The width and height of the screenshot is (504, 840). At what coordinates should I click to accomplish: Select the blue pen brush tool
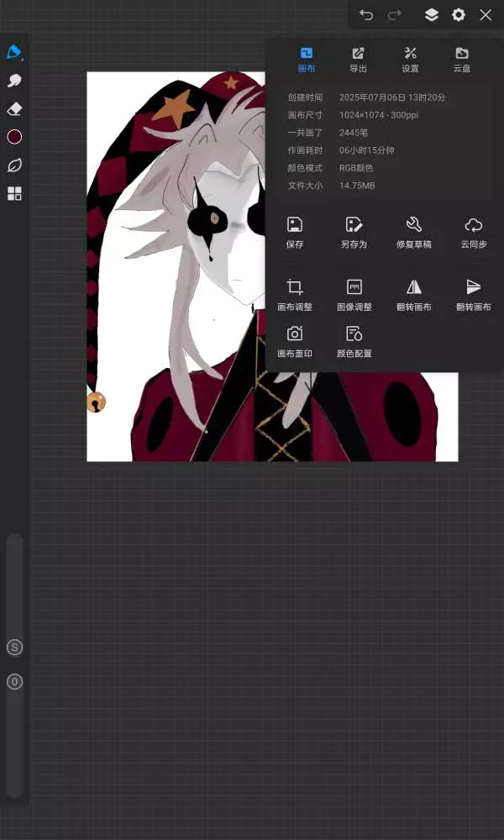pyautogui.click(x=14, y=52)
